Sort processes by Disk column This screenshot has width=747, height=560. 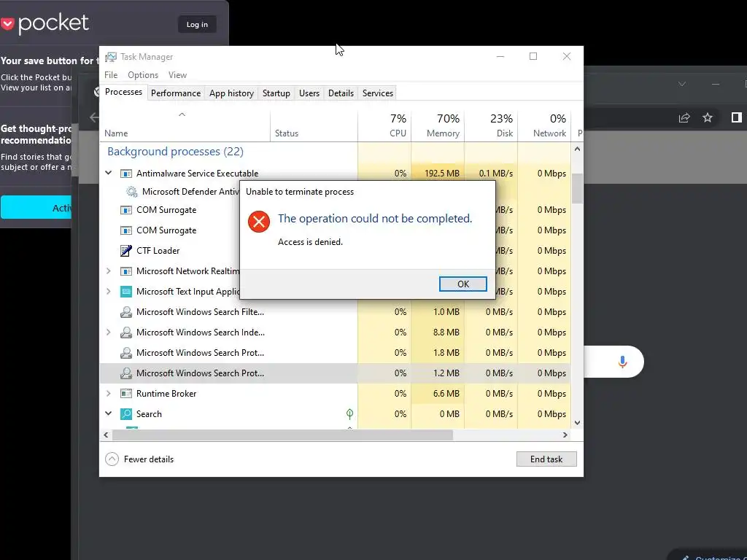click(x=491, y=125)
